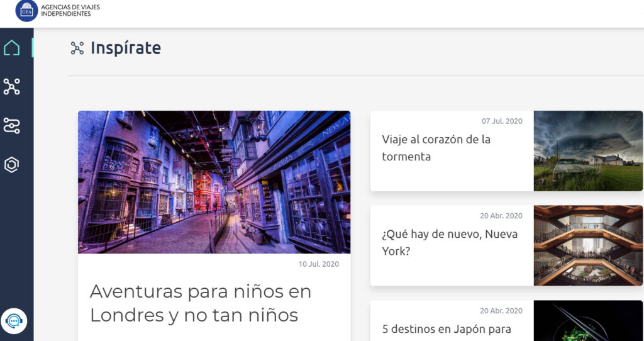
Task: Click the hexagon icon in sidebar
Action: point(12,165)
